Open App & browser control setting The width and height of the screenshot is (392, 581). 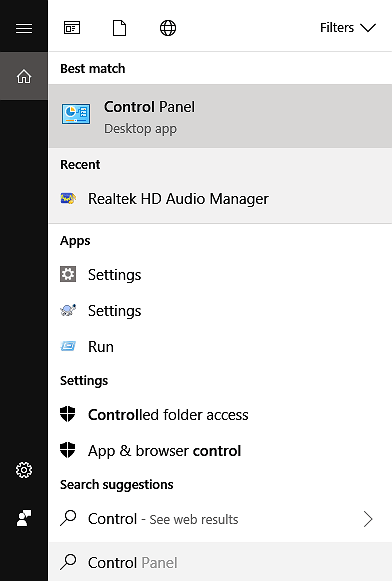(x=220, y=451)
